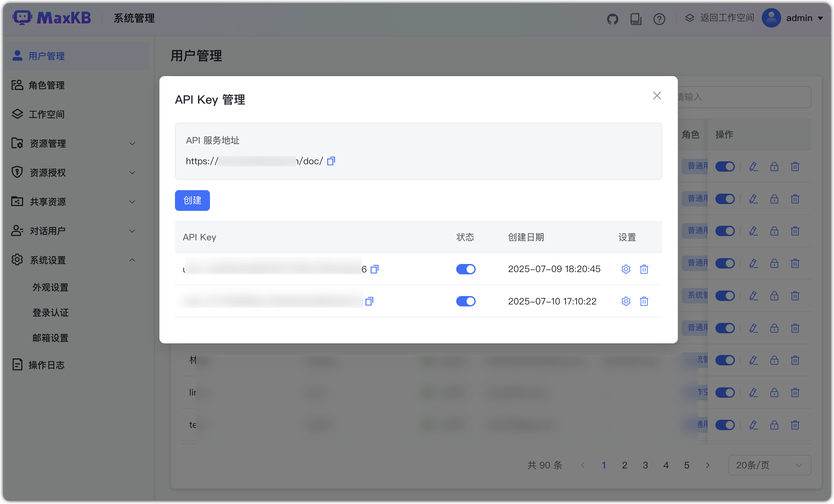
Task: Open settings for key created 2025-07-09
Action: coord(625,269)
